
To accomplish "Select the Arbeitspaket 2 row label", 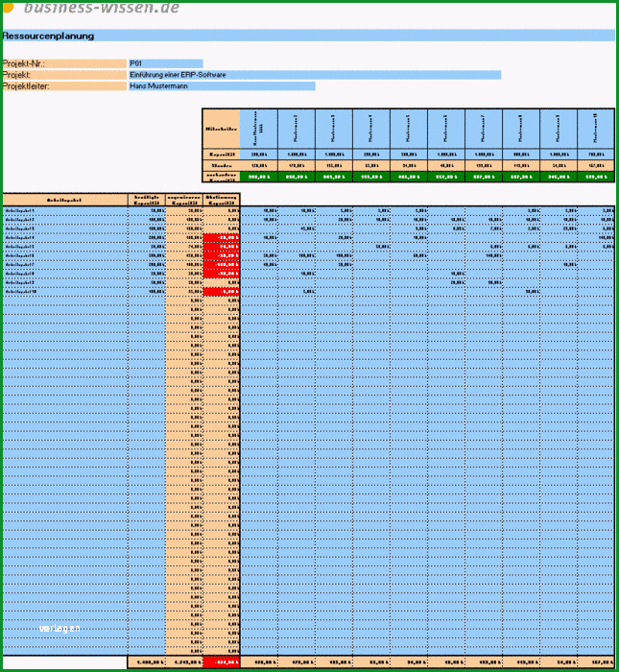I will click(65, 220).
